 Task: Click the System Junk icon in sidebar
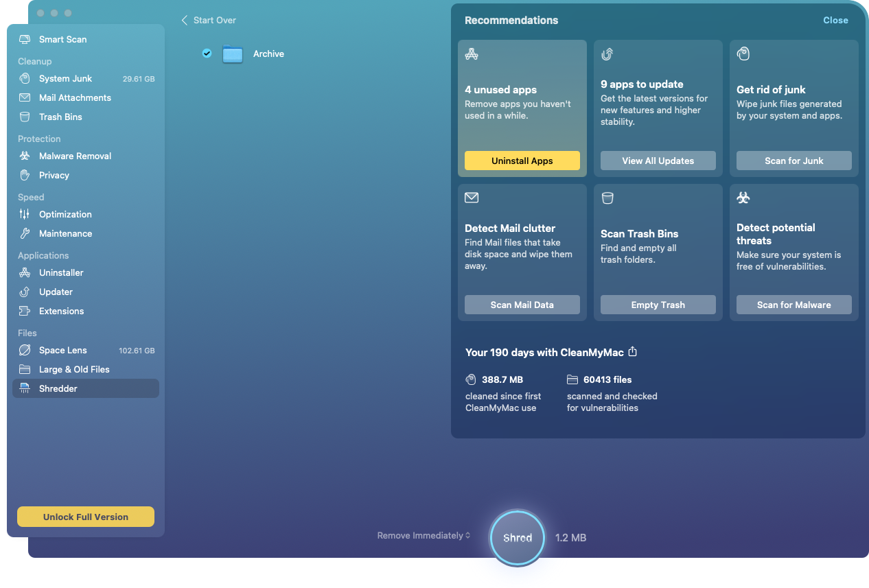tap(25, 79)
